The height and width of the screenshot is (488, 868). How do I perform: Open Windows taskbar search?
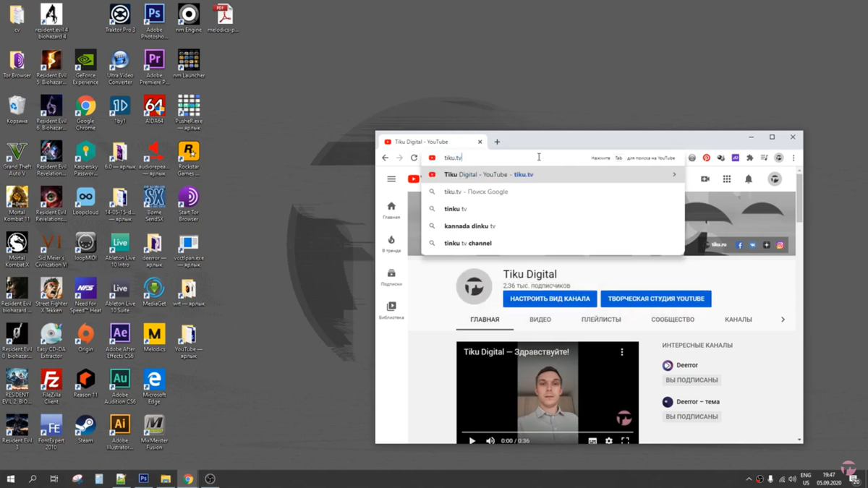point(33,479)
